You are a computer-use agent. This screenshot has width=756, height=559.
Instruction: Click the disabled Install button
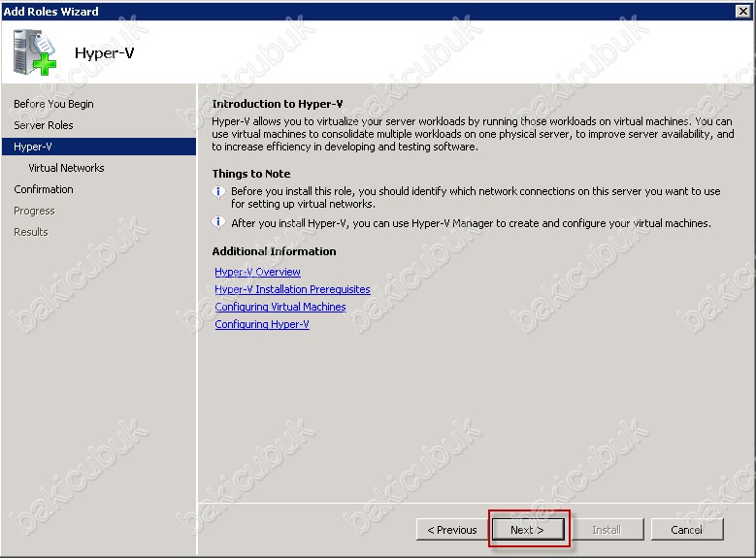pos(608,530)
